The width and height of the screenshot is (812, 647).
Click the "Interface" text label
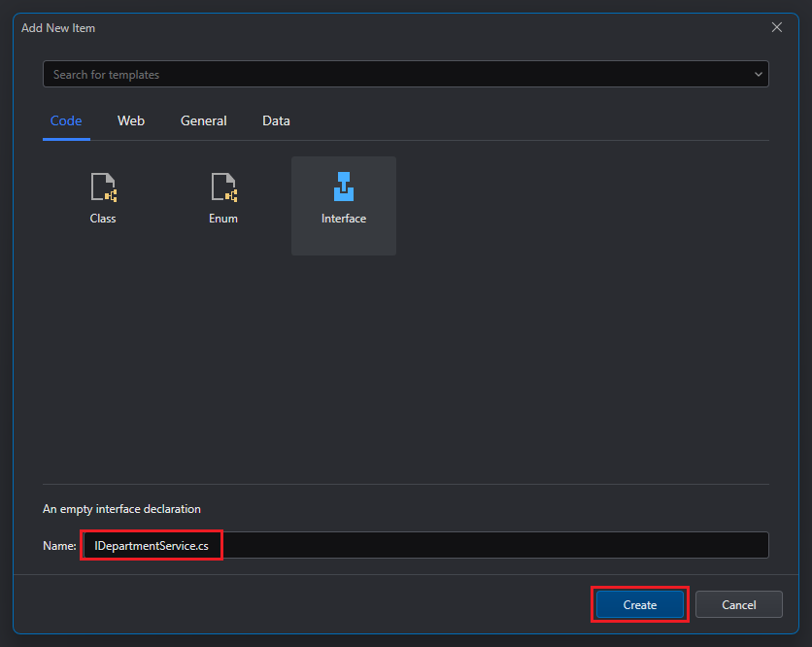coord(344,219)
